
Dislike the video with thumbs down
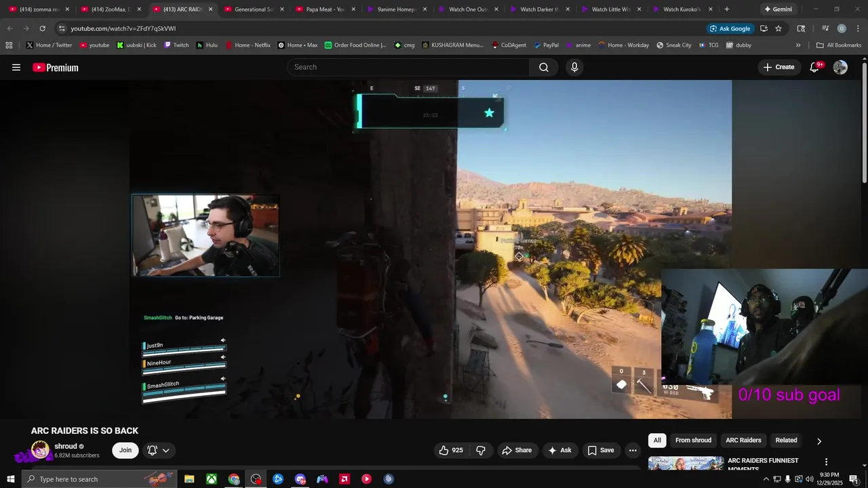(481, 450)
